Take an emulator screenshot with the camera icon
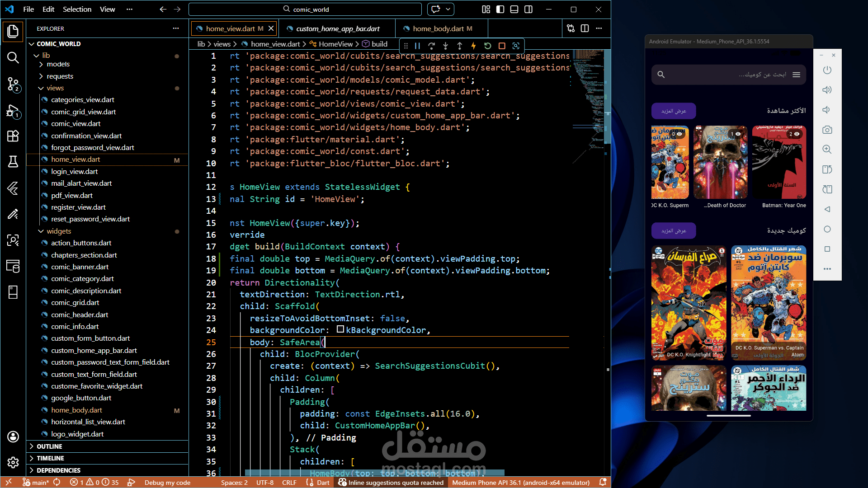The image size is (868, 488). (827, 130)
